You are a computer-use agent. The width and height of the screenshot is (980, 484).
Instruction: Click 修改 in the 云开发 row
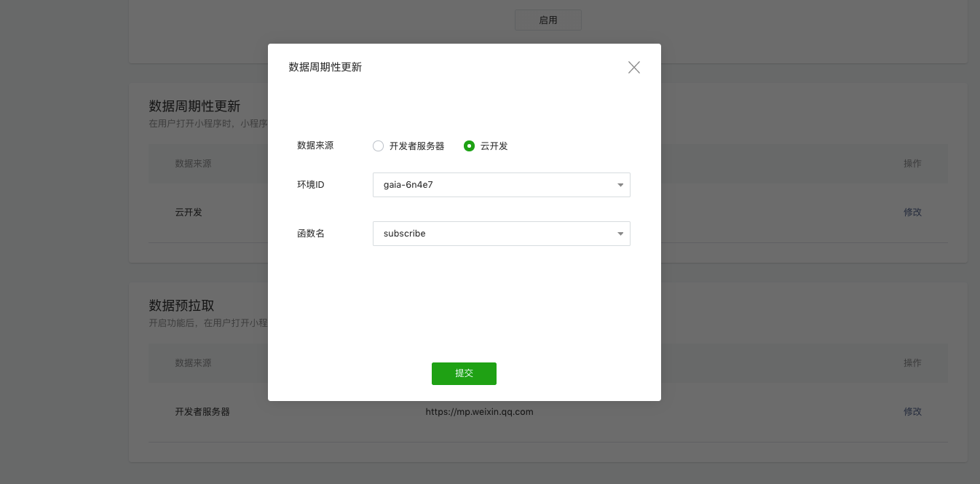click(x=912, y=213)
